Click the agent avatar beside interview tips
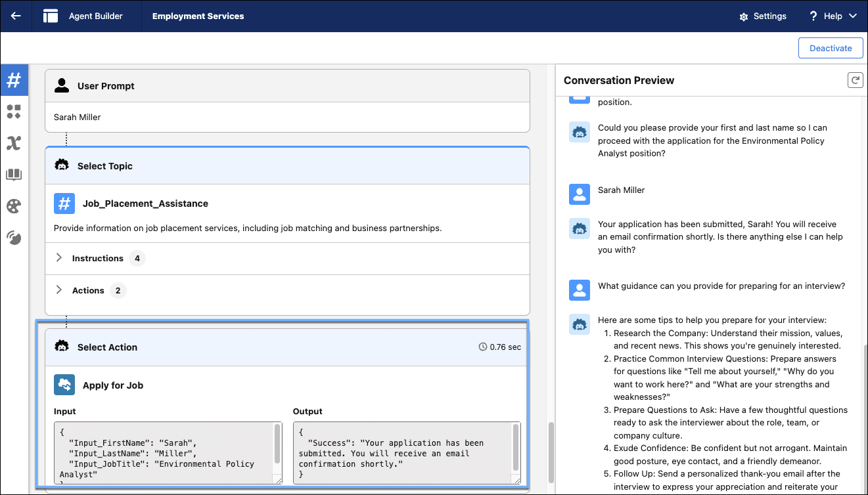868x495 pixels. 580,324
